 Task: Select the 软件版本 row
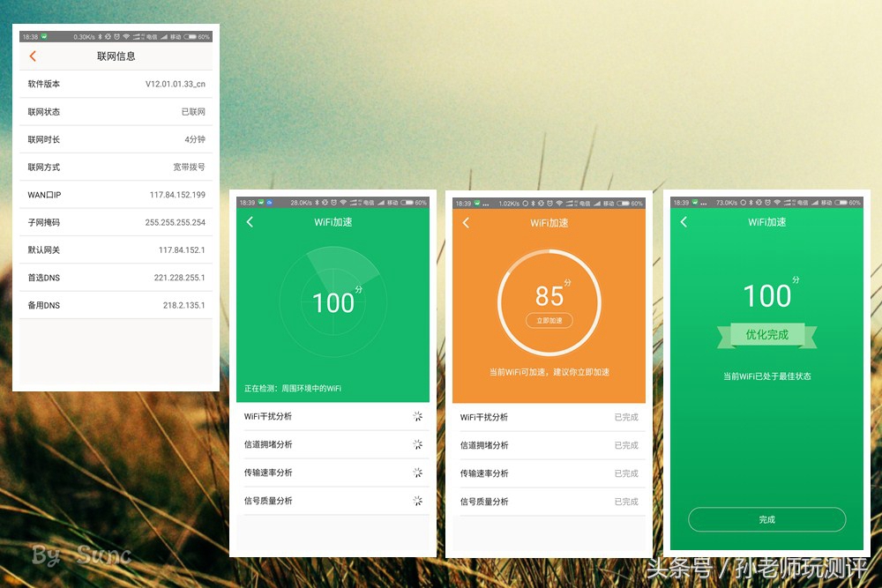coord(116,84)
